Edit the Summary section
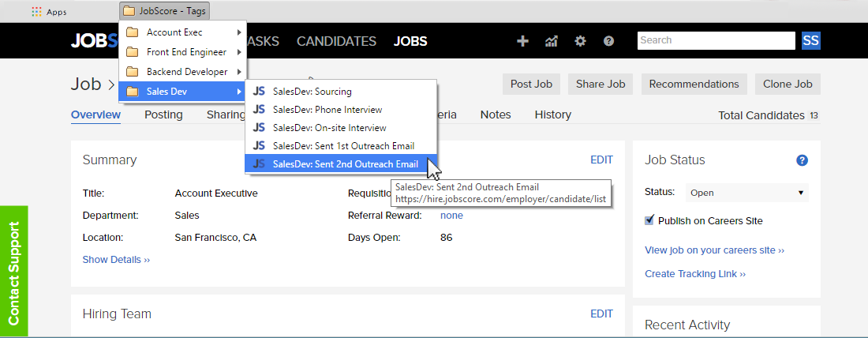Image resolution: width=868 pixels, height=338 pixels. click(602, 160)
